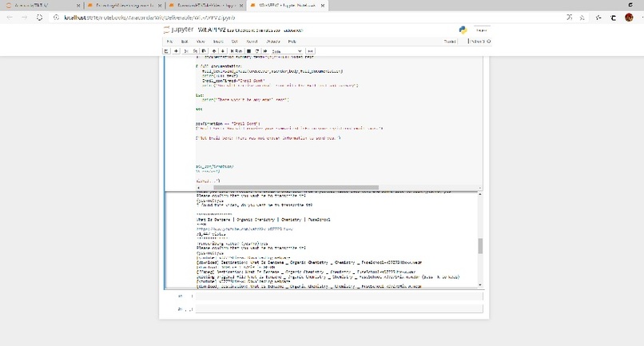
Task: Move the selected cell up with the arrow
Action: (x=214, y=51)
